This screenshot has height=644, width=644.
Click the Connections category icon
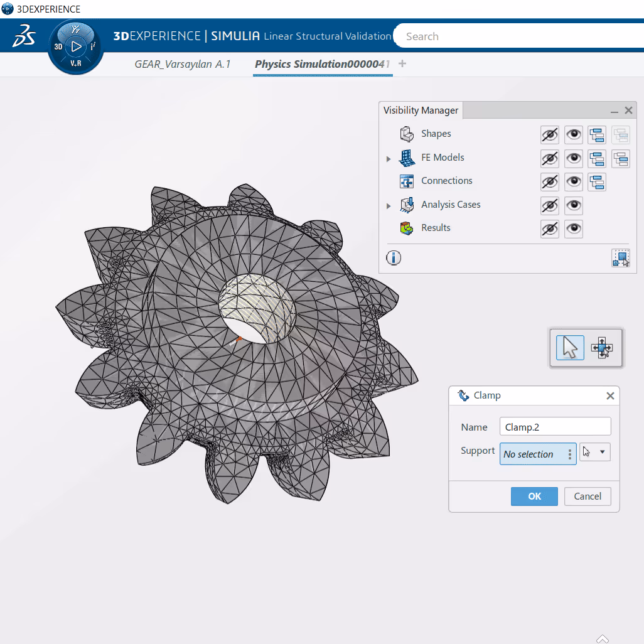point(407,181)
